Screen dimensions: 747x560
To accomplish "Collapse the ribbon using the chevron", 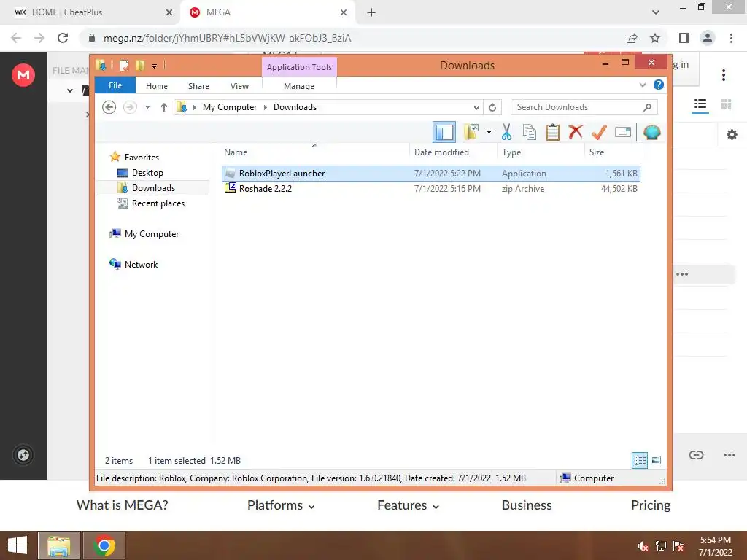I will tap(642, 85).
